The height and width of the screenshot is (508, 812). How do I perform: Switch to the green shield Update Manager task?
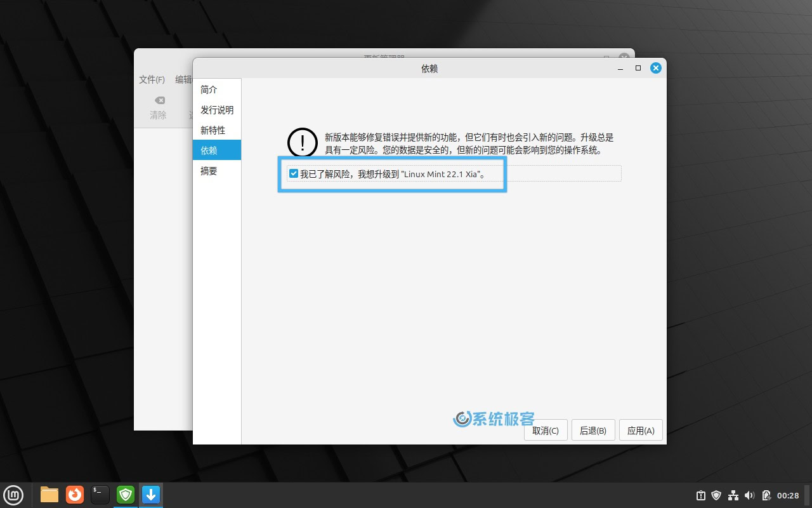click(x=126, y=494)
